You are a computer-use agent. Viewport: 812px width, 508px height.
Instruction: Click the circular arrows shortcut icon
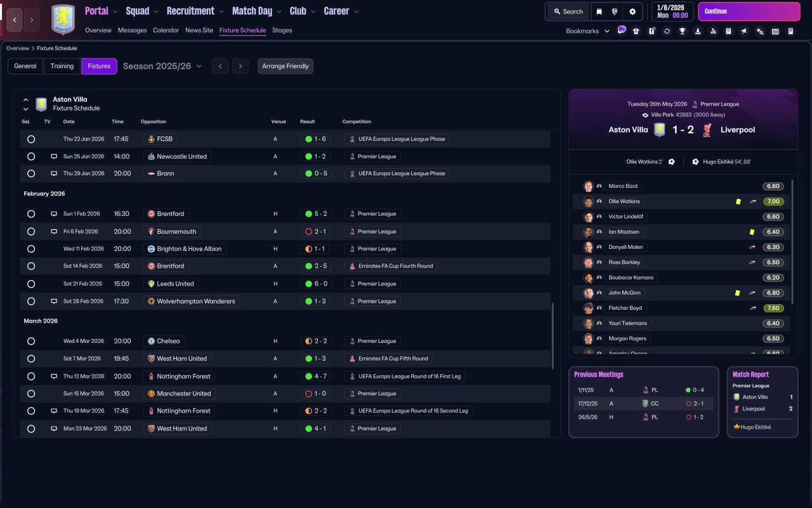pyautogui.click(x=667, y=31)
